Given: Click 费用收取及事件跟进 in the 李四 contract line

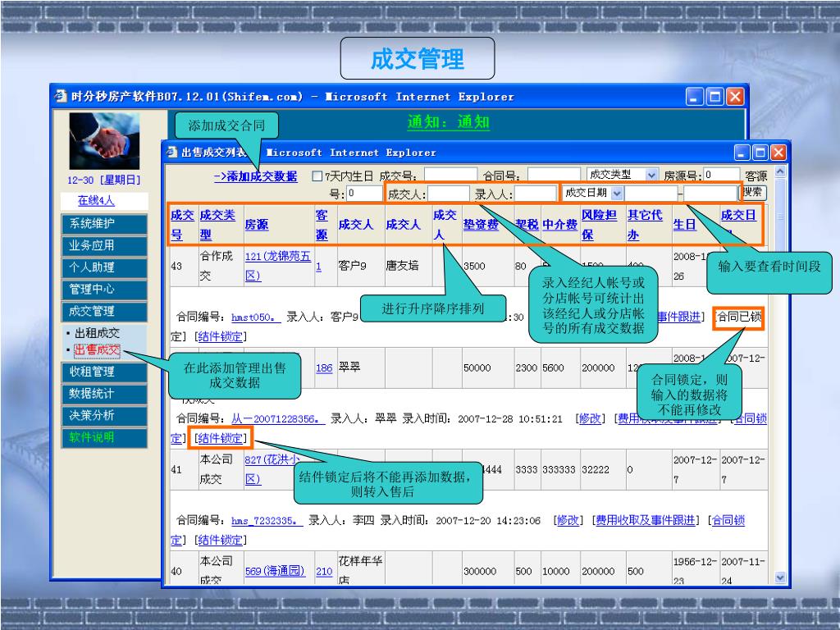Looking at the screenshot, I should [x=646, y=521].
